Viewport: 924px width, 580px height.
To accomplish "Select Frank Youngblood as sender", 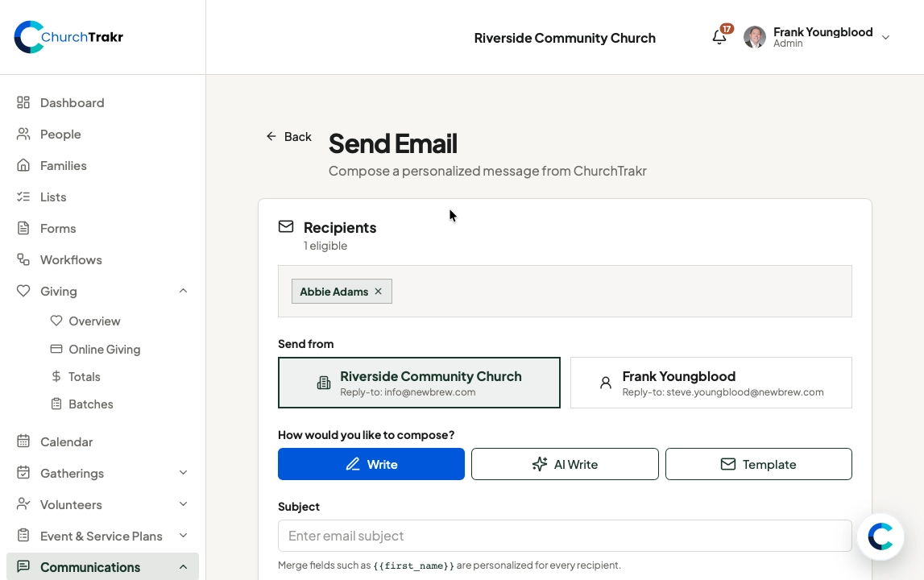I will (x=711, y=383).
